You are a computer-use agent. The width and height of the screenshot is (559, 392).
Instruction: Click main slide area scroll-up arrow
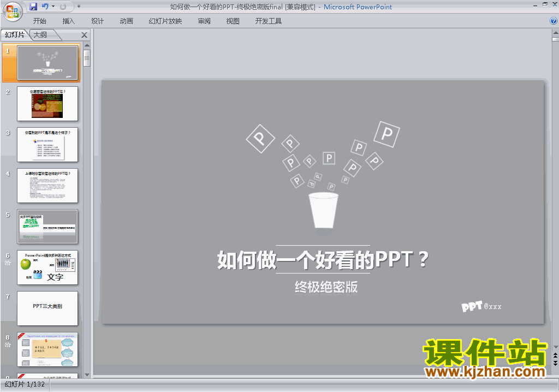pos(555,32)
